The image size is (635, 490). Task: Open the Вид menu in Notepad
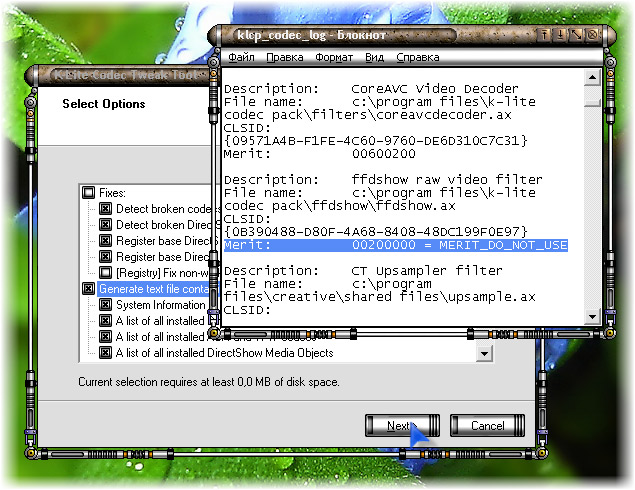[374, 57]
